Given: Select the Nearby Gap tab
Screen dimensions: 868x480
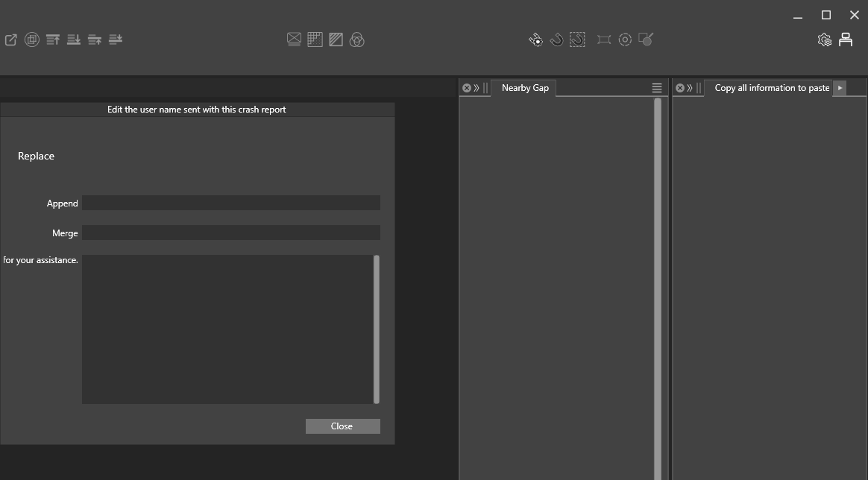Looking at the screenshot, I should point(525,88).
